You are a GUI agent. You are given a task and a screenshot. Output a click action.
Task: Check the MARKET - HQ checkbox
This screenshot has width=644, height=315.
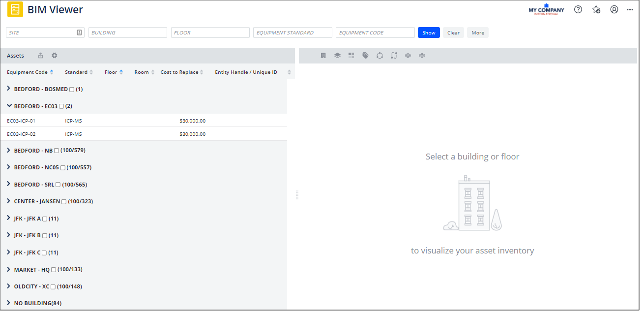coord(54,270)
